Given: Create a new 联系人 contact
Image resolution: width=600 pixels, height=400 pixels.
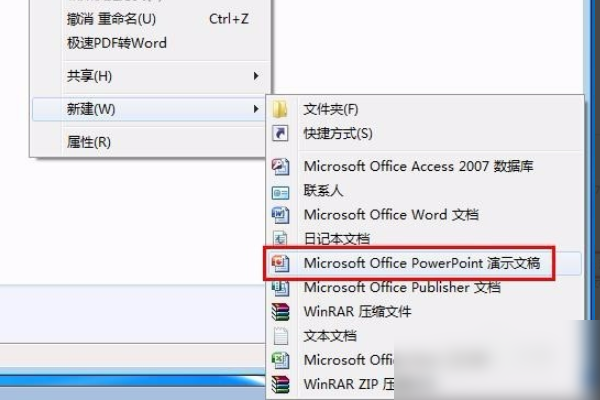Looking at the screenshot, I should pyautogui.click(x=425, y=191).
